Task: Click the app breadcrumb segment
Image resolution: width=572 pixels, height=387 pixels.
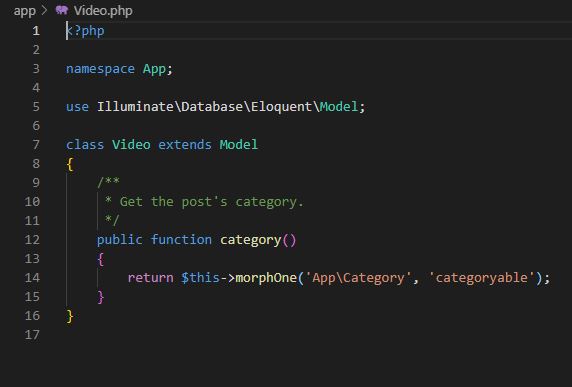Action: coord(24,11)
